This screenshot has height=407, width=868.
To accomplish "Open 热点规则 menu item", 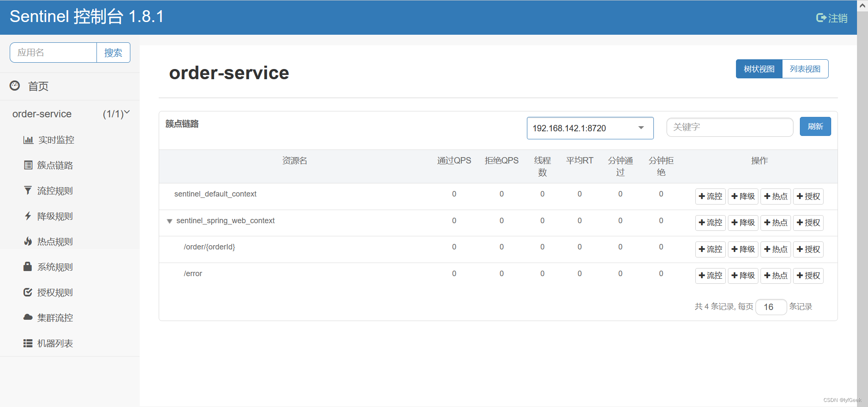I will (x=55, y=241).
